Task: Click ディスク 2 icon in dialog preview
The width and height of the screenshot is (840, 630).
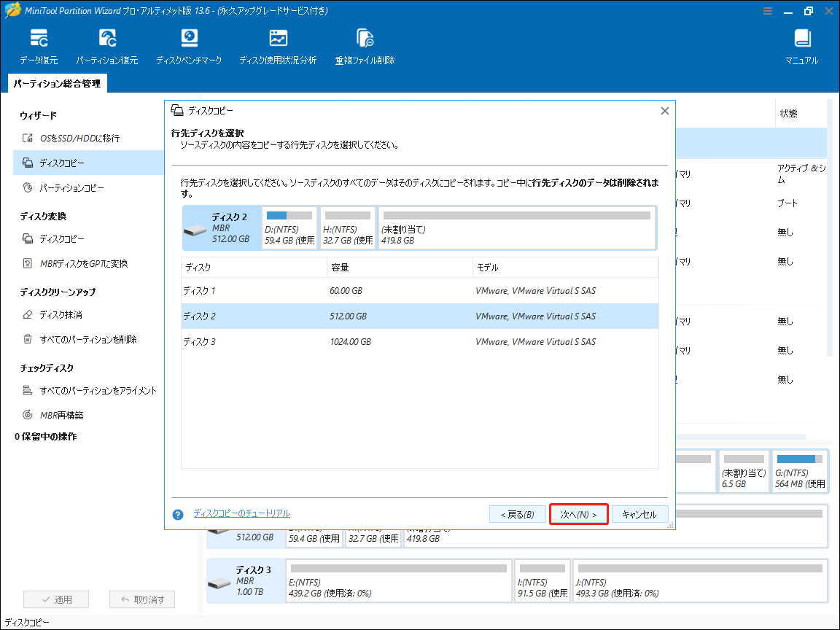Action: 195,231
